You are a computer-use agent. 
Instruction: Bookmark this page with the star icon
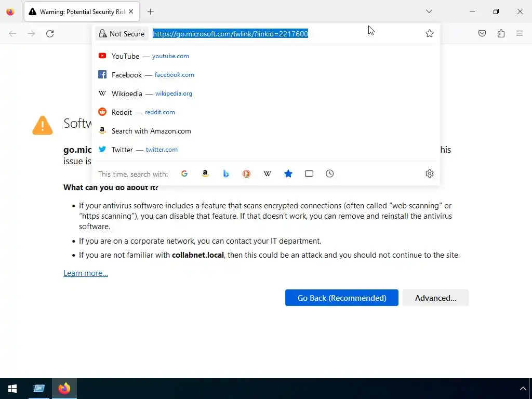pos(430,33)
